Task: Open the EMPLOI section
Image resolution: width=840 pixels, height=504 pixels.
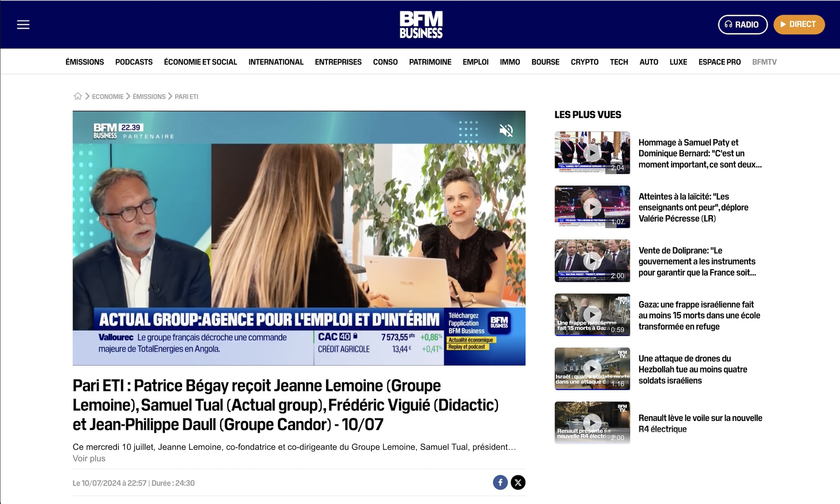Action: point(475,62)
